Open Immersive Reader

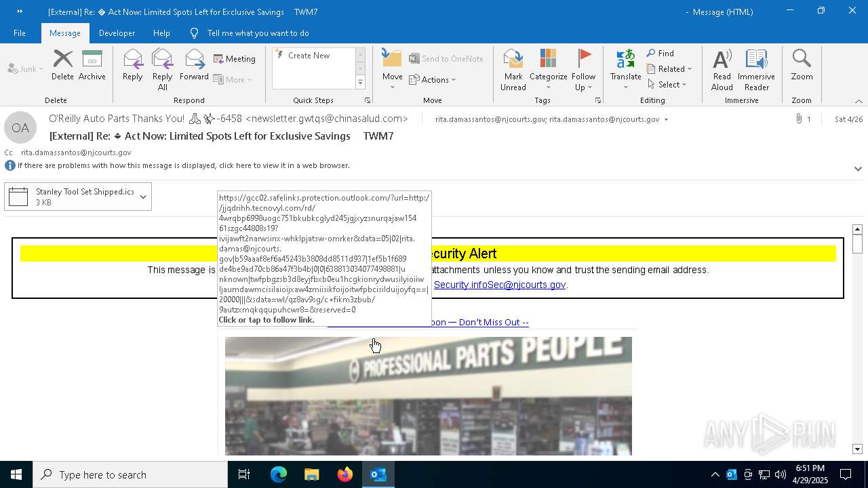(756, 69)
